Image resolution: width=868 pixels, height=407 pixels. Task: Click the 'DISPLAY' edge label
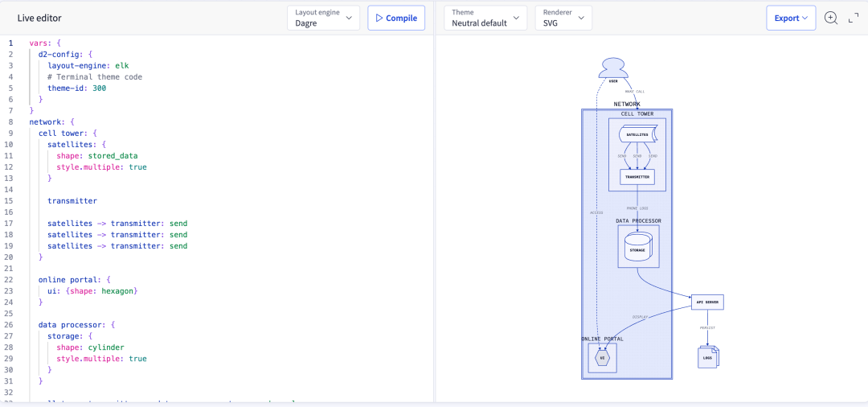coord(640,317)
